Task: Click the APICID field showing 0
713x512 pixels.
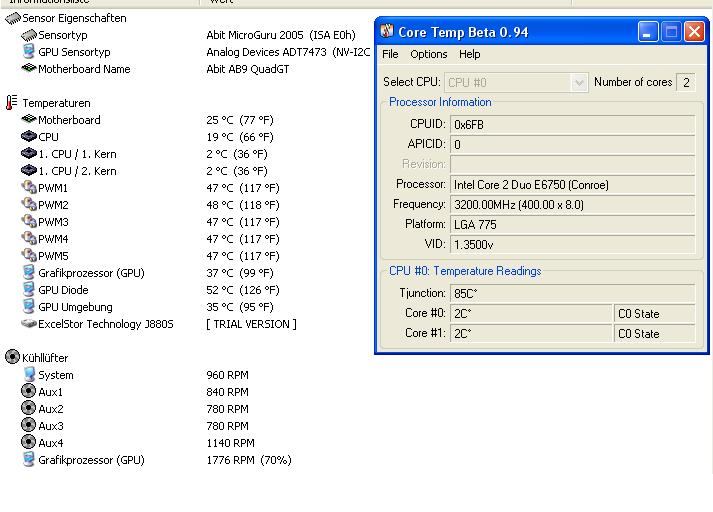Action: click(572, 145)
